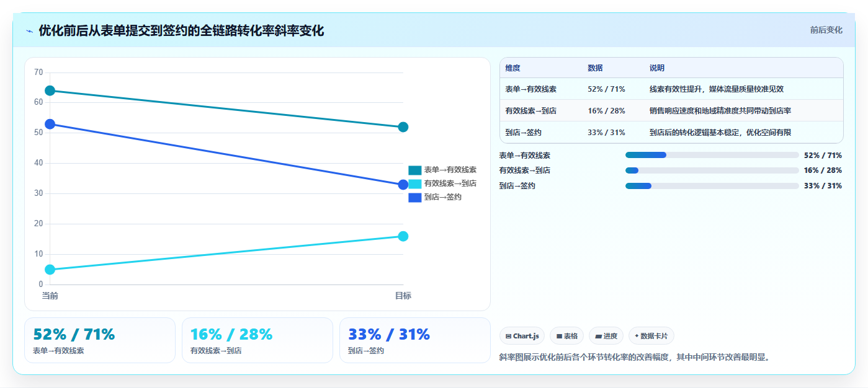This screenshot has height=388, width=868.
Task: Click the 表单→有效线索 legend label
Action: point(450,170)
